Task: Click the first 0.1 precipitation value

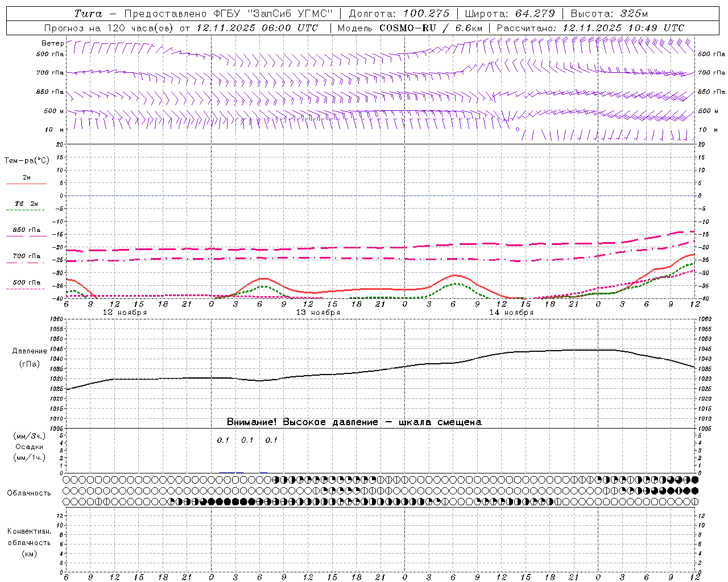Action: [223, 440]
